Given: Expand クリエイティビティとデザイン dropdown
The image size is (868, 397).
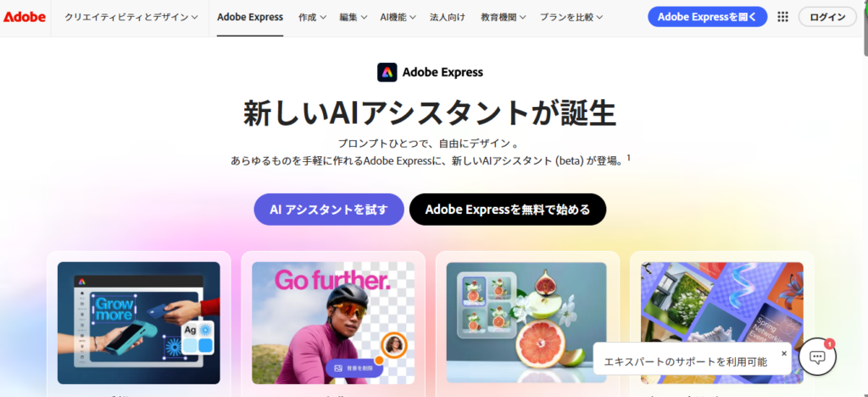Looking at the screenshot, I should point(131,17).
